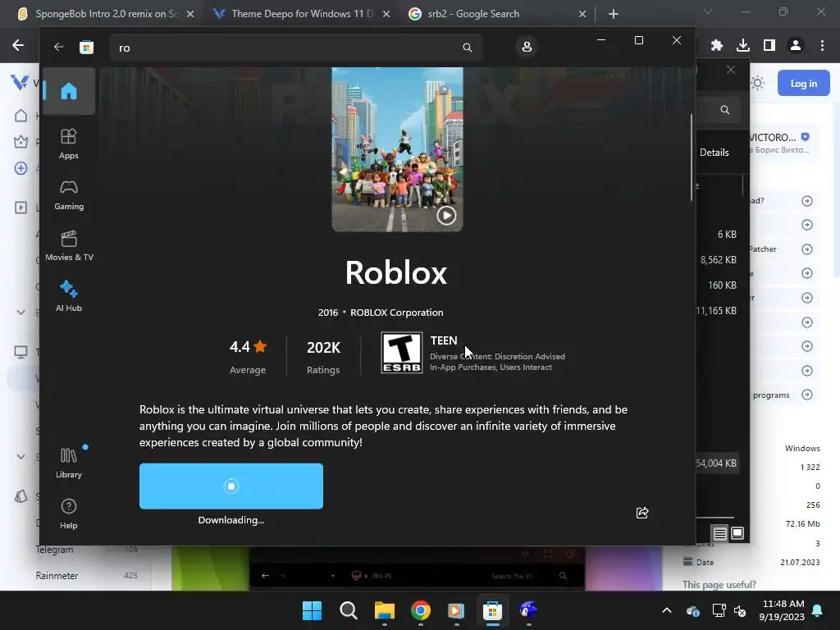840x630 pixels.
Task: Switch to large icons view in background window
Action: click(737, 533)
